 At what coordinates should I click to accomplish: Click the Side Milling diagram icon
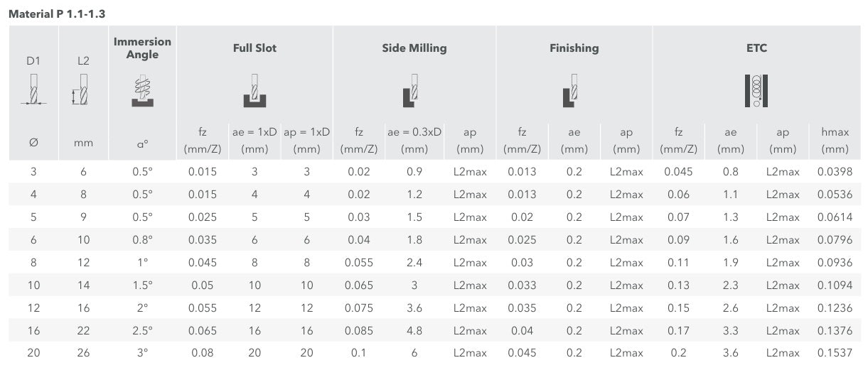click(x=411, y=91)
